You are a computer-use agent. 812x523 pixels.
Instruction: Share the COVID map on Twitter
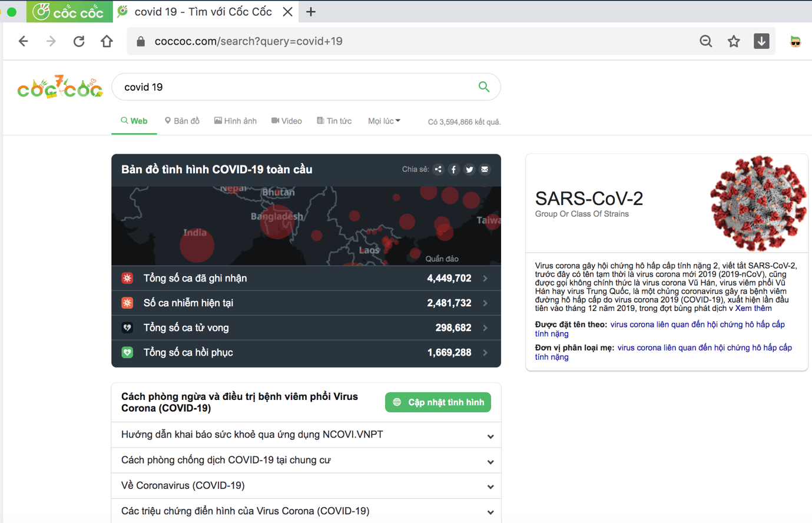point(469,170)
